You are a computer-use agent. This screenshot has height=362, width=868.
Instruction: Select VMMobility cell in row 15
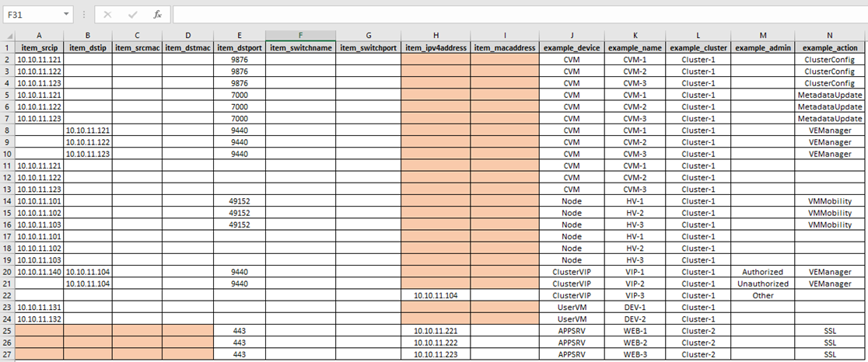click(831, 213)
